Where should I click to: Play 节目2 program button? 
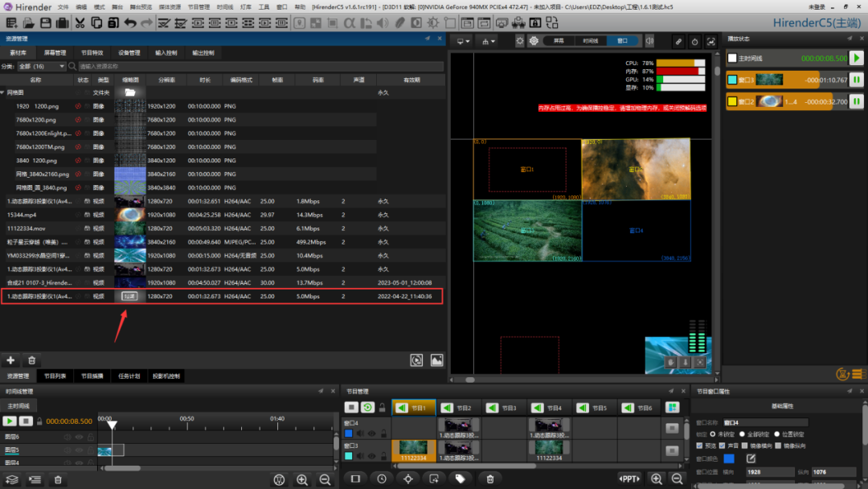(448, 408)
